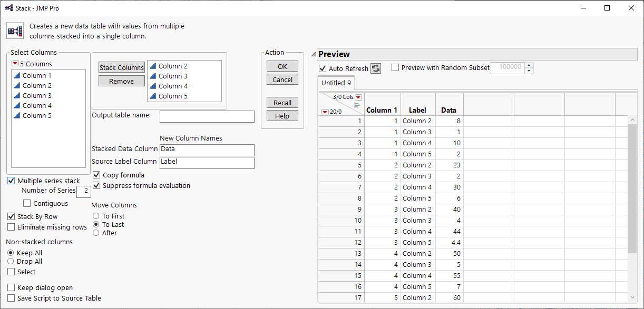Uncheck the Copy formula option
The image size is (644, 309).
click(x=96, y=175)
